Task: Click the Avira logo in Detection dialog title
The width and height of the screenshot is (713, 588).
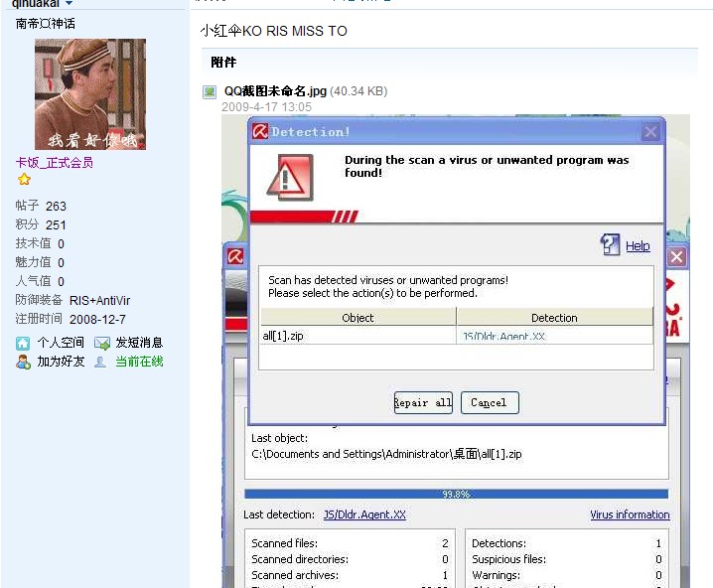Action: [260, 132]
